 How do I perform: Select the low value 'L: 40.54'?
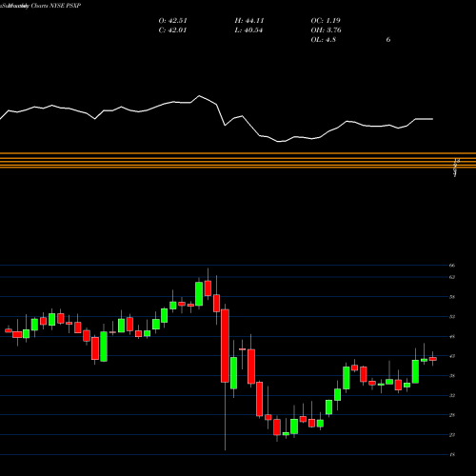pyautogui.click(x=248, y=30)
